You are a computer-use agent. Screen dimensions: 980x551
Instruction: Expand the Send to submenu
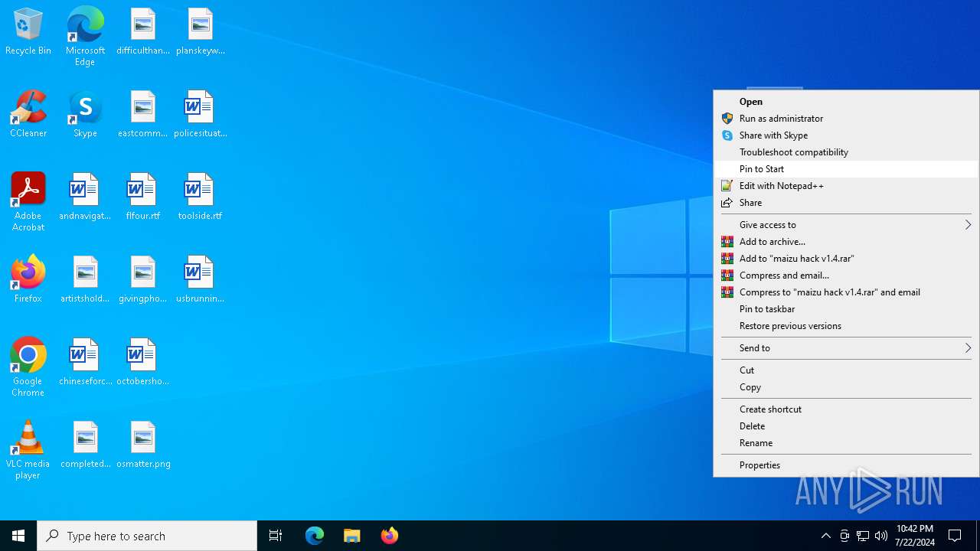846,348
